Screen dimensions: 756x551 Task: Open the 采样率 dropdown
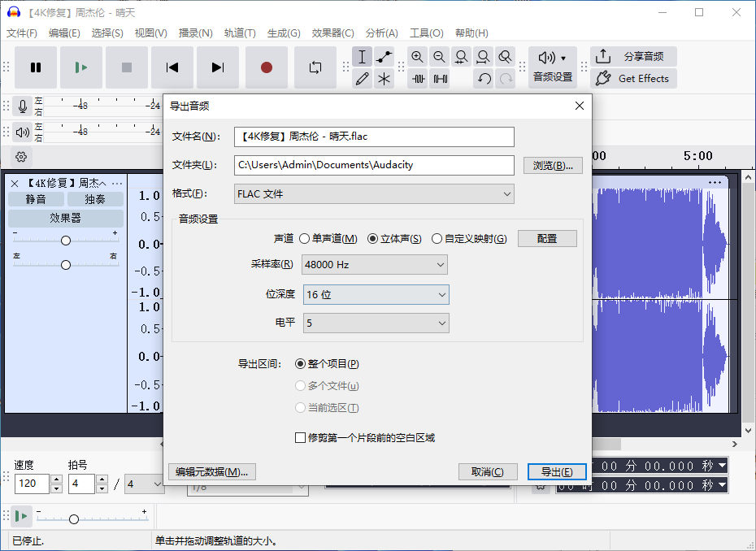pos(374,264)
